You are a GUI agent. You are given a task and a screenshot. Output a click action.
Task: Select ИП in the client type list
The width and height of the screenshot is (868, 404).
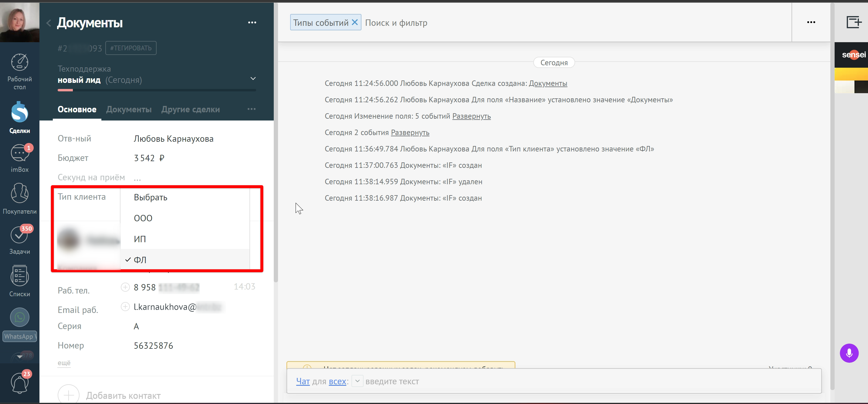(185, 239)
